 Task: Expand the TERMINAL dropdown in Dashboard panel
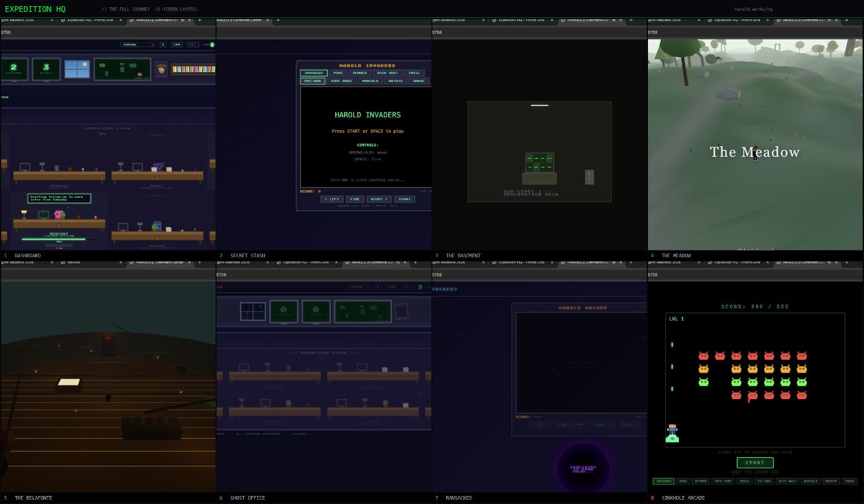coord(138,44)
